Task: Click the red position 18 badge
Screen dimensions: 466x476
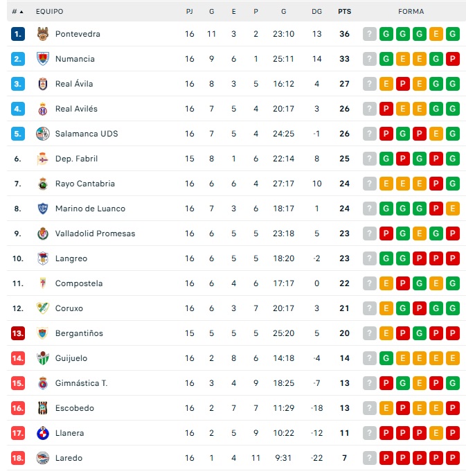Action: [18, 458]
